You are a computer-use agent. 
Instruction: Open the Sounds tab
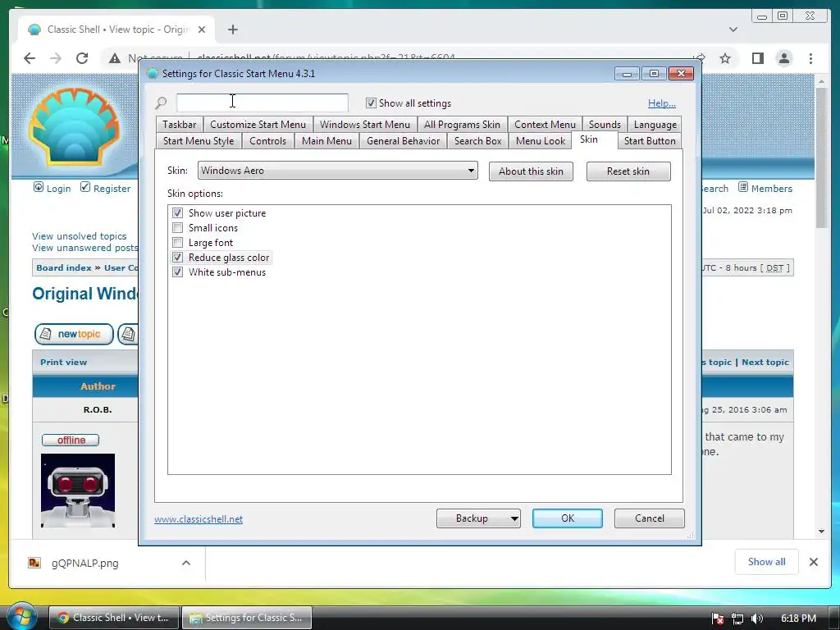tap(605, 125)
